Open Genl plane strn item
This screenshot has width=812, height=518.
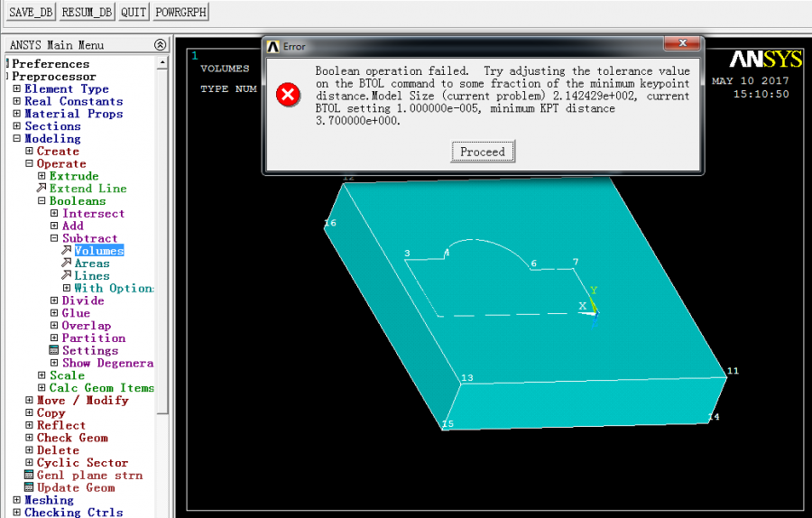(89, 475)
